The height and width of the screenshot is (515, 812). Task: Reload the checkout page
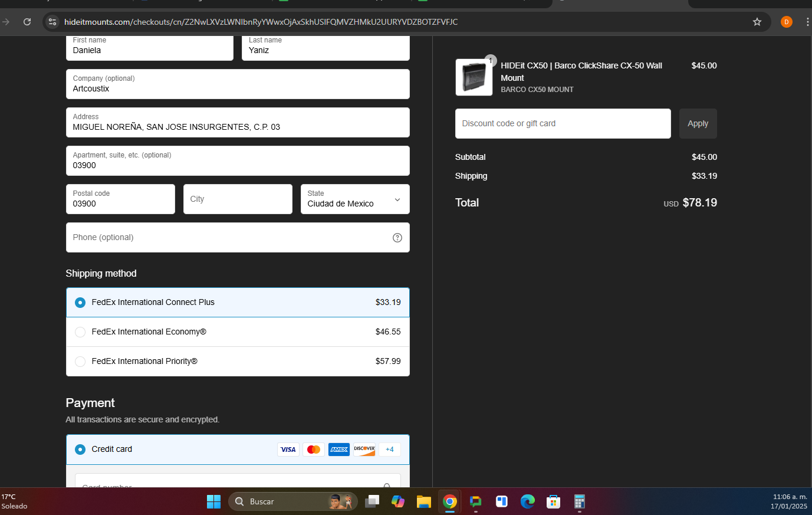tap(27, 22)
